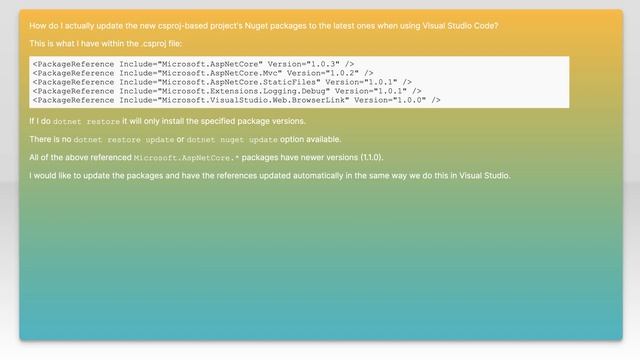Click the line "This is what I have within the .csproj file:"
The height and width of the screenshot is (360, 640).
(106, 44)
